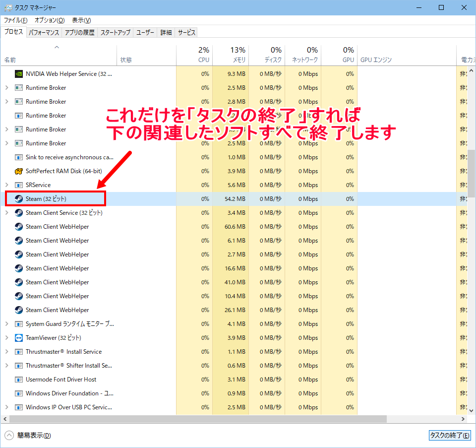Click the Steam Client Service icon
Viewport: 476px width, 448px height.
tap(19, 213)
